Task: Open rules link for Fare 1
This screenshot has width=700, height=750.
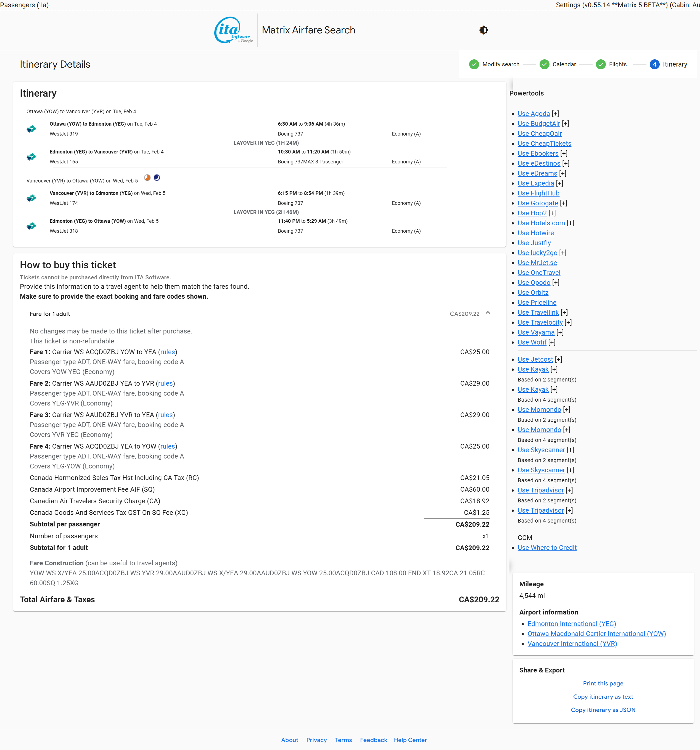Action: click(x=168, y=352)
